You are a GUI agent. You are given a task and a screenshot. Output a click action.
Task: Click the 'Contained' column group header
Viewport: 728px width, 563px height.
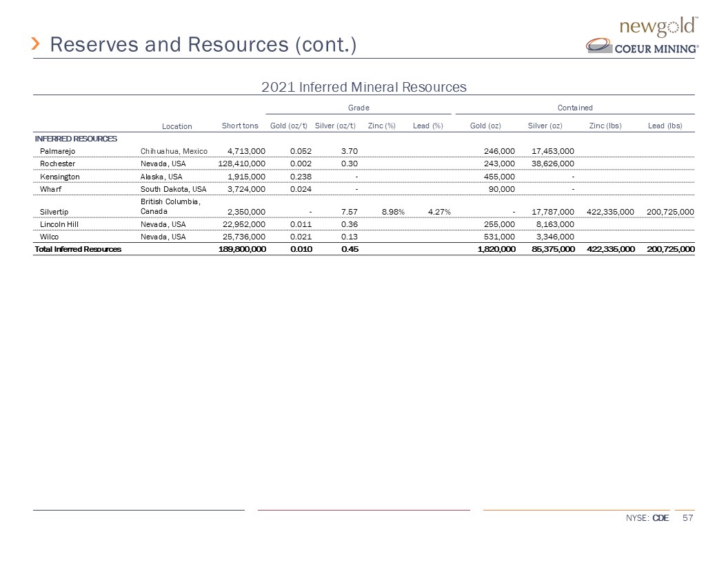point(575,108)
